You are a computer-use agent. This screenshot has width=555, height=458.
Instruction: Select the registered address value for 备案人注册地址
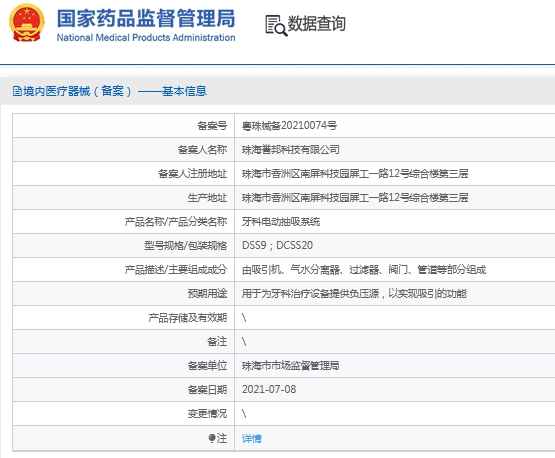(x=355, y=174)
